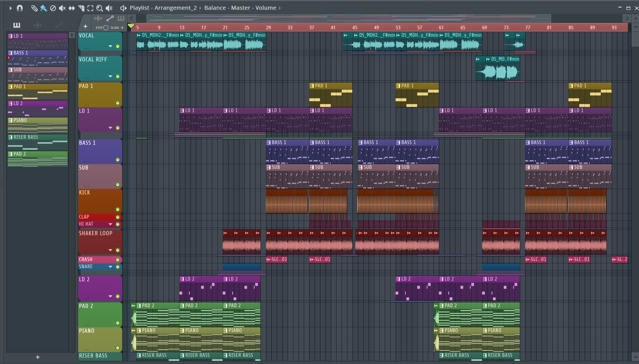Image resolution: width=639 pixels, height=364 pixels.
Task: Show pattern clips in the picker panel
Action: [x=17, y=25]
